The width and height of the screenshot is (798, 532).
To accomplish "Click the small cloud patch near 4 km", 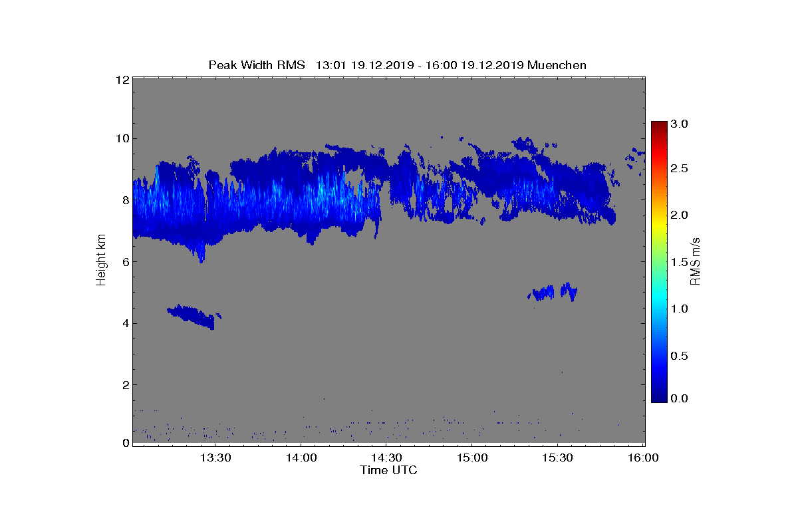I will pos(194,317).
